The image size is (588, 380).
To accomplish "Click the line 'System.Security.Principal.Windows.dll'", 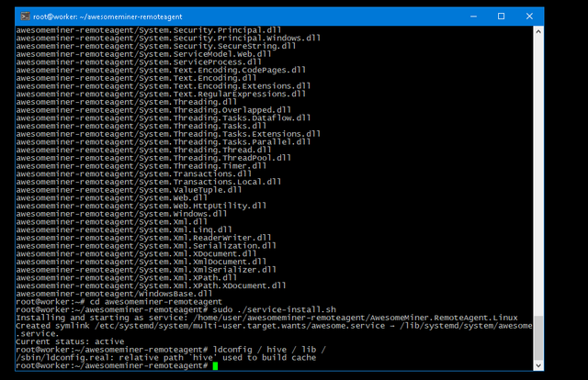I will click(x=168, y=38).
